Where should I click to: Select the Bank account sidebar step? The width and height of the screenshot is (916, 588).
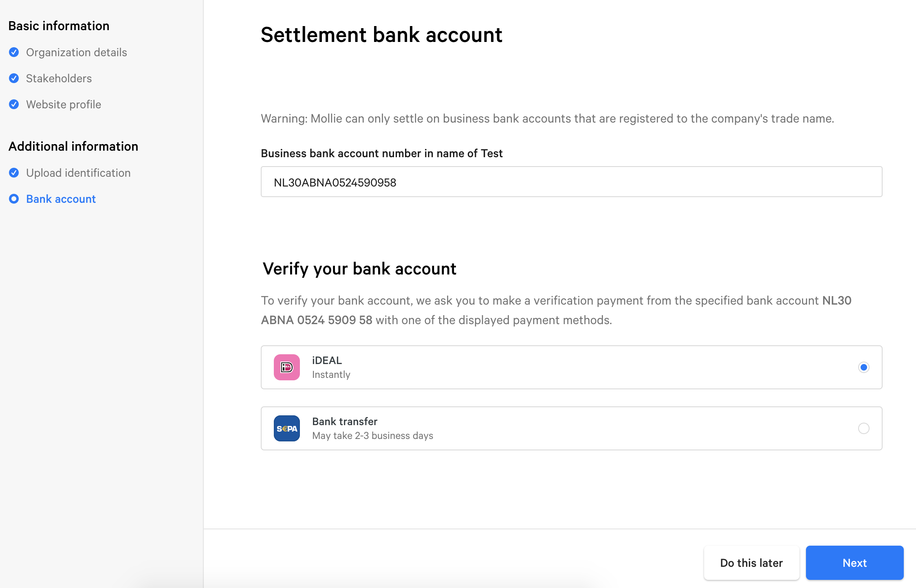tap(61, 199)
